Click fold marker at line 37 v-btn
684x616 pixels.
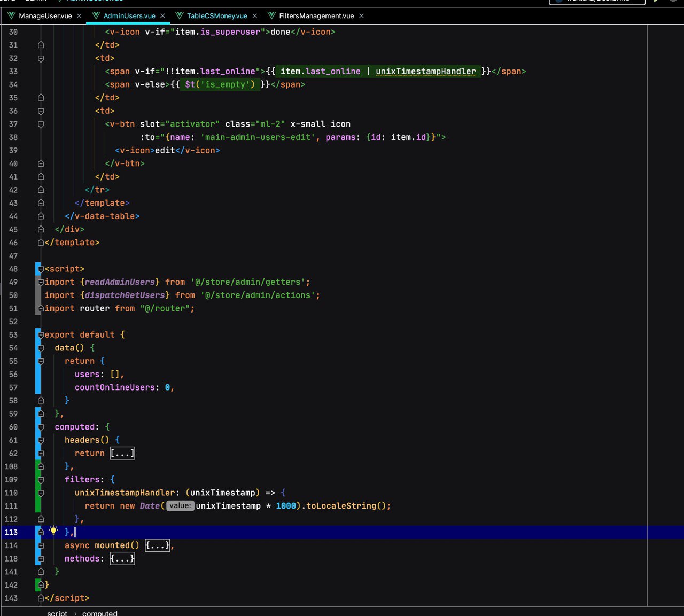41,124
